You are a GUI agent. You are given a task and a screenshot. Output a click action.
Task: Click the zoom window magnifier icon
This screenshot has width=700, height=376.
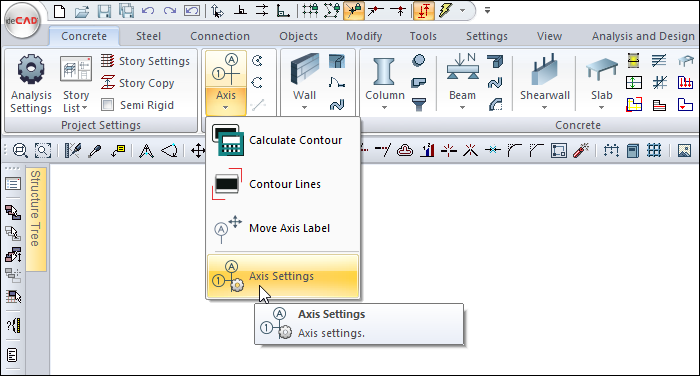(20, 150)
